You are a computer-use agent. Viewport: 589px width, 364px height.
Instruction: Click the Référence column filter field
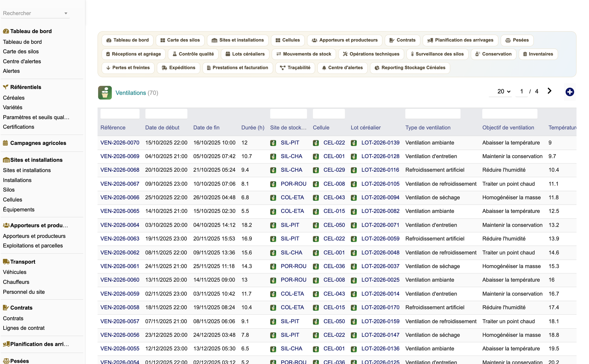pyautogui.click(x=120, y=114)
